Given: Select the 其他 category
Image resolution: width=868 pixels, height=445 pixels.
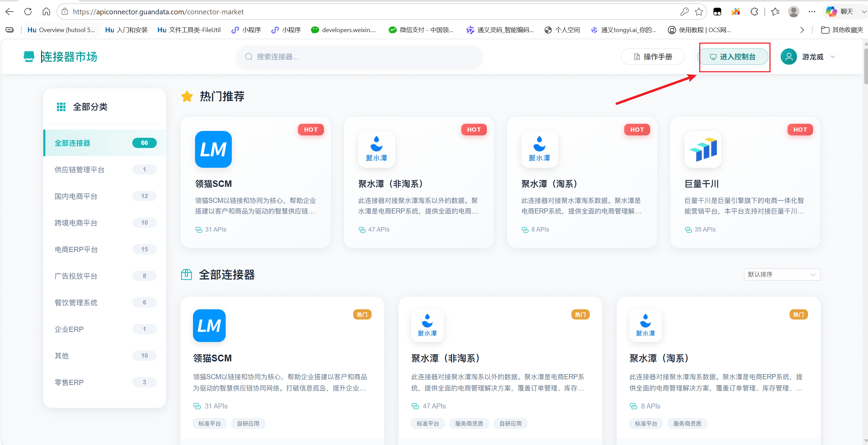Looking at the screenshot, I should pos(105,356).
